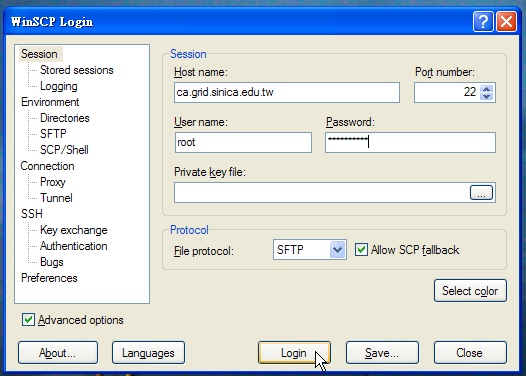Screen dimensions: 526x376
Task: Open the File protocol dropdown
Action: pyautogui.click(x=337, y=250)
